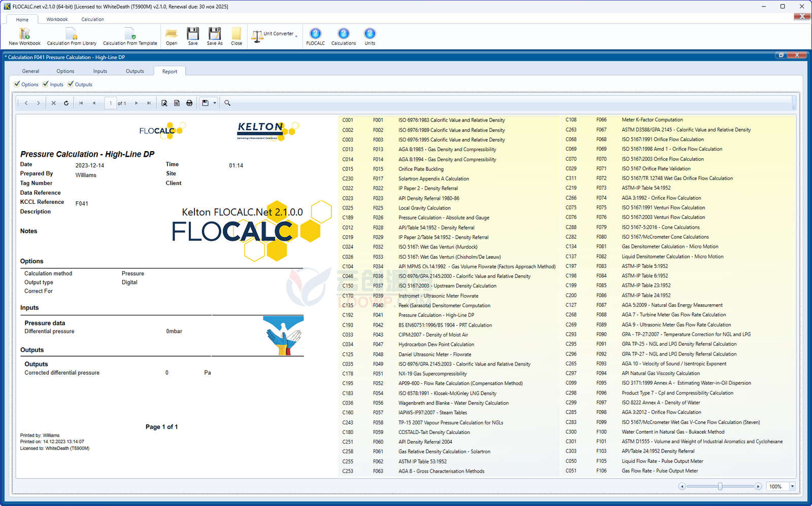Switch to the Home ribbon tab

22,20
